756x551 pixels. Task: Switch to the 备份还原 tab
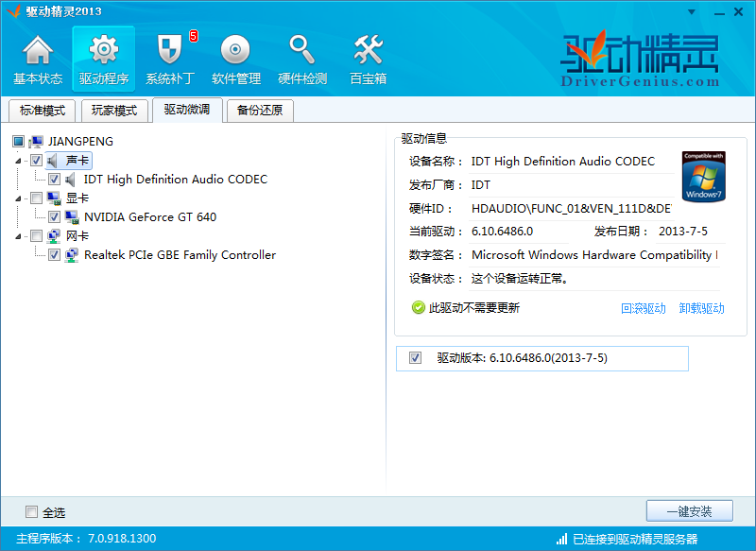point(260,111)
